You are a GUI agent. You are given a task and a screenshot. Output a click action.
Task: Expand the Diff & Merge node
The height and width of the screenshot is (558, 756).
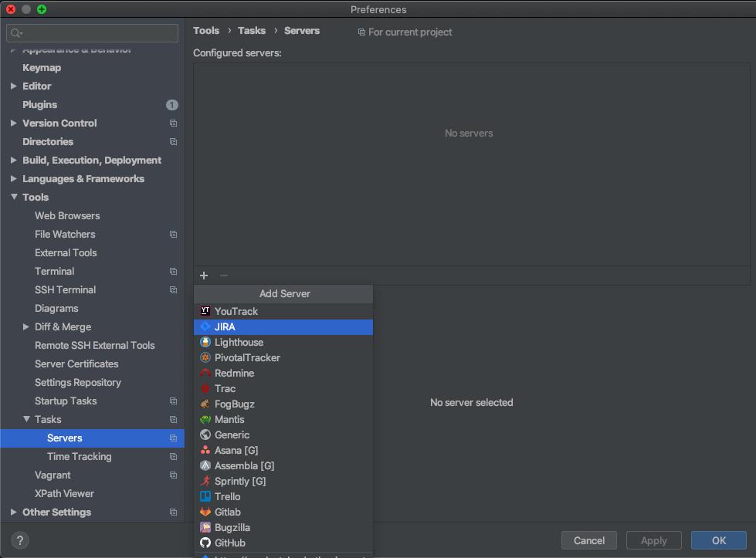tap(26, 326)
